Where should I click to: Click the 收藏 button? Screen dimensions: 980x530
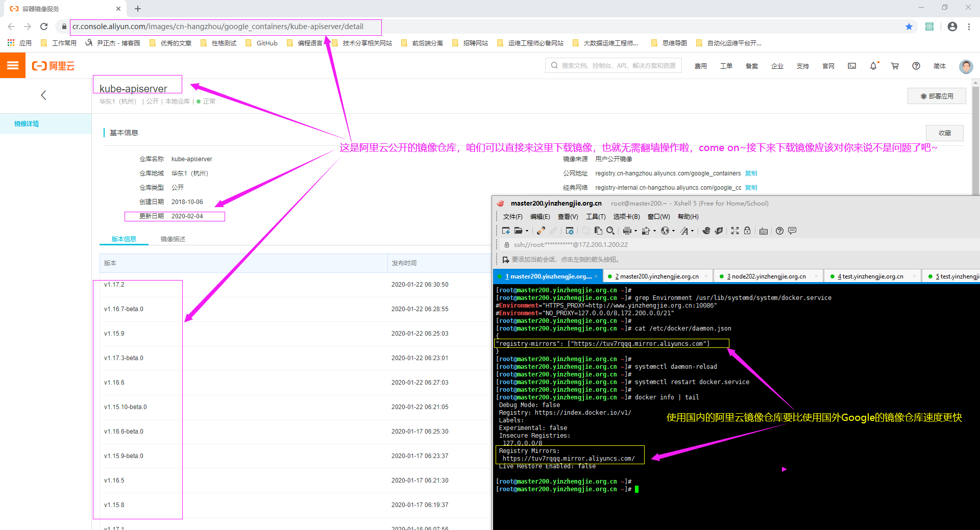(x=945, y=133)
